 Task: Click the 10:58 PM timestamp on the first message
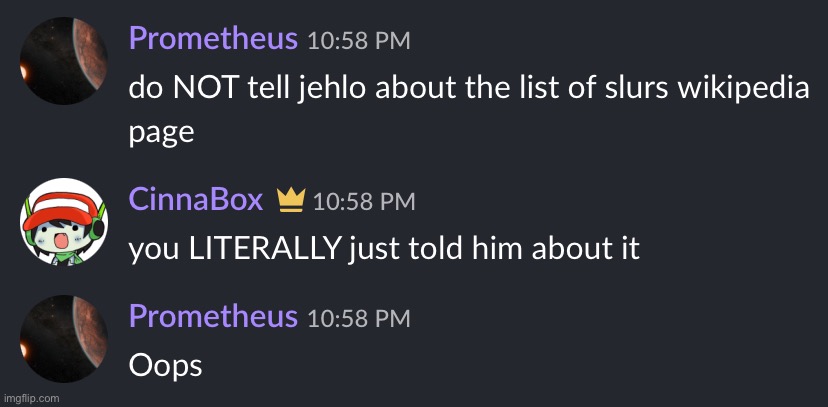358,41
